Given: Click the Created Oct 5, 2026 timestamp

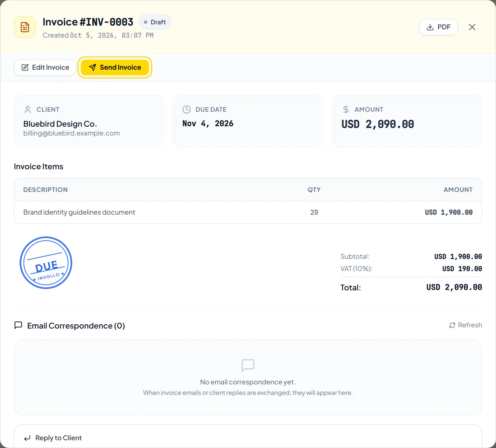Looking at the screenshot, I should [x=98, y=35].
